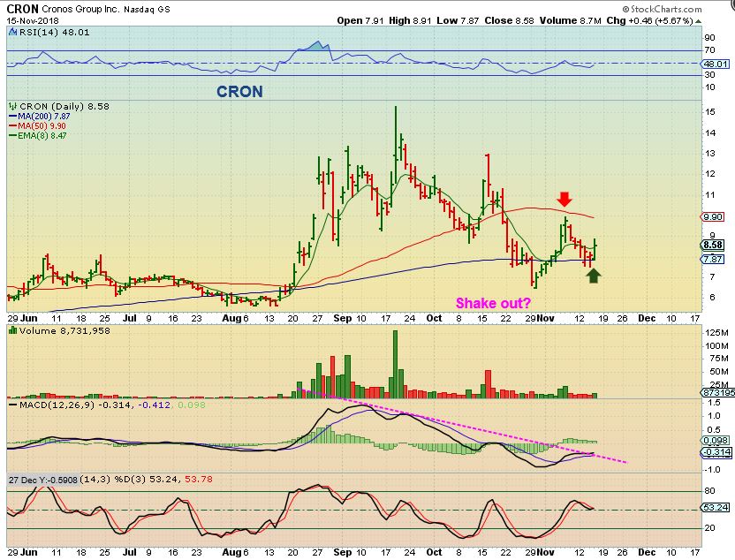
Task: Click the 'High 8.91' value
Action: click(x=410, y=20)
